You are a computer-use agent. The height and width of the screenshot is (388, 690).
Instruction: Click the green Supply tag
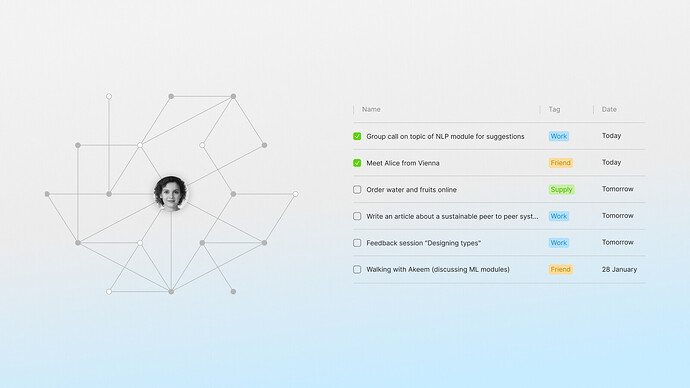562,190
